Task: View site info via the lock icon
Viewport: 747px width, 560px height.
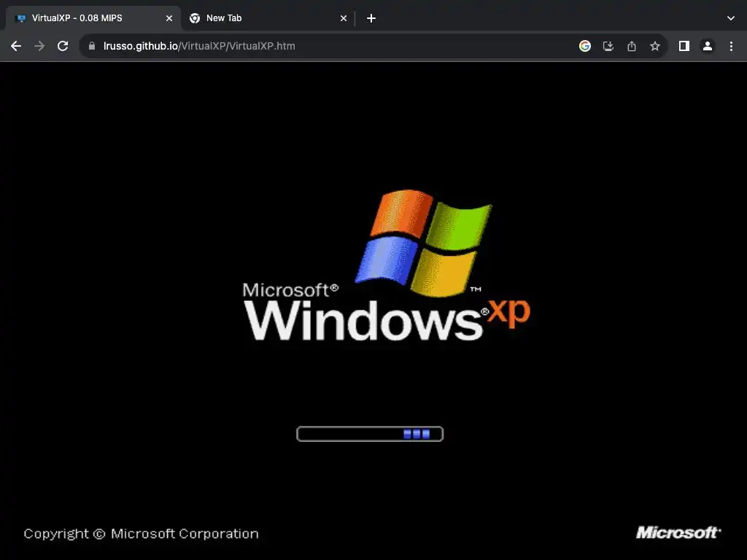Action: pos(92,46)
